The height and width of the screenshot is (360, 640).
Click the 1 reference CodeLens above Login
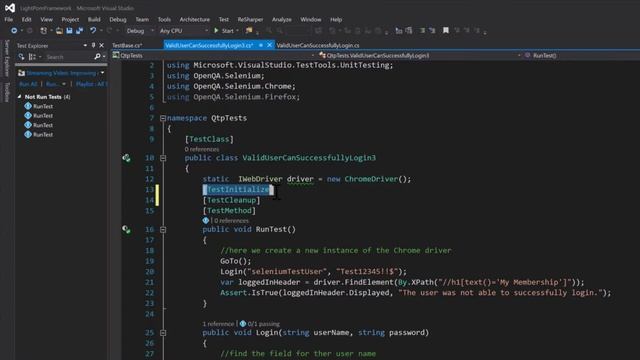point(218,324)
